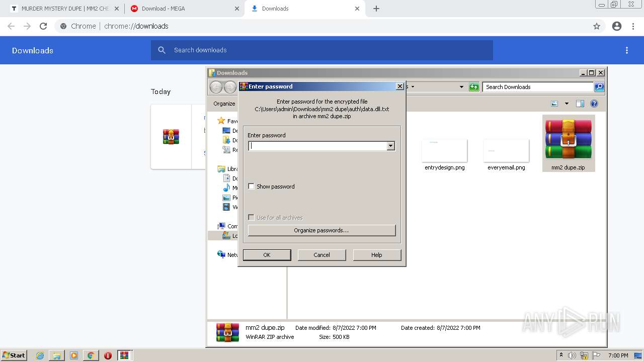Click the Explorer search magnifier icon
The width and height of the screenshot is (644, 362).
599,87
